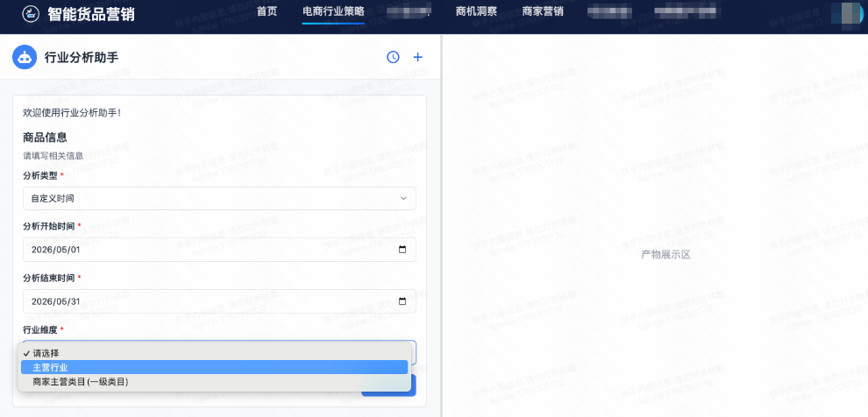Click the 分析结束时间 date field
The image size is (868, 417).
(x=219, y=301)
